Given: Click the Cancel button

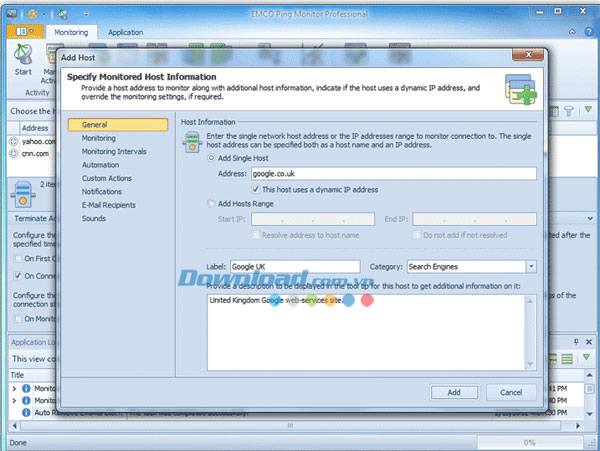Looking at the screenshot, I should pos(511,392).
